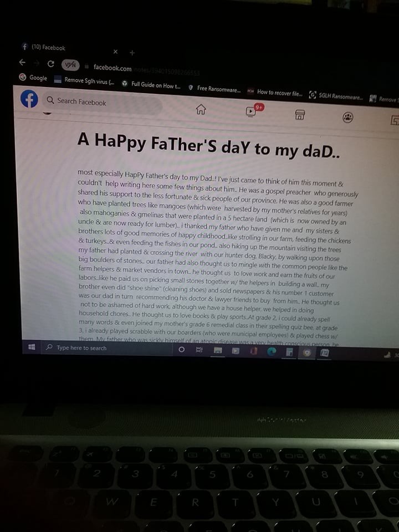399x532 pixels.
Task: Open Cortana circle icon on taskbar
Action: 182,349
